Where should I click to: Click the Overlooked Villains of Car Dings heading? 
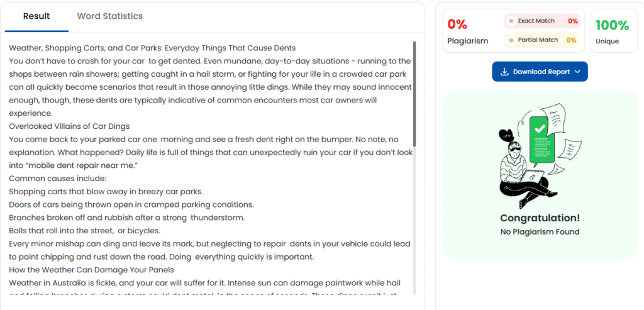pos(69,126)
